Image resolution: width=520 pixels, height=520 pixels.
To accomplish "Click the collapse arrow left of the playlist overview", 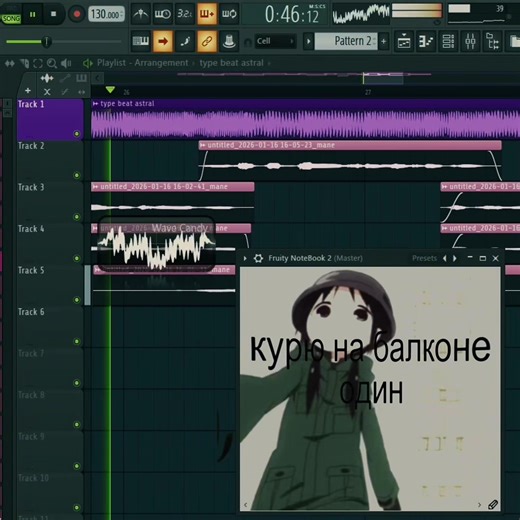I will pyautogui.click(x=97, y=78).
